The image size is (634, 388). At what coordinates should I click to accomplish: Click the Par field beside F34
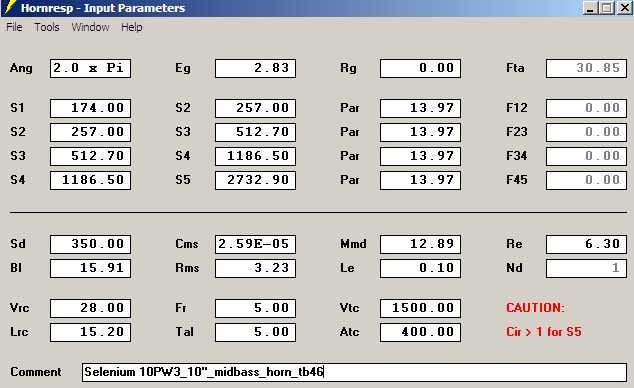[x=421, y=156]
